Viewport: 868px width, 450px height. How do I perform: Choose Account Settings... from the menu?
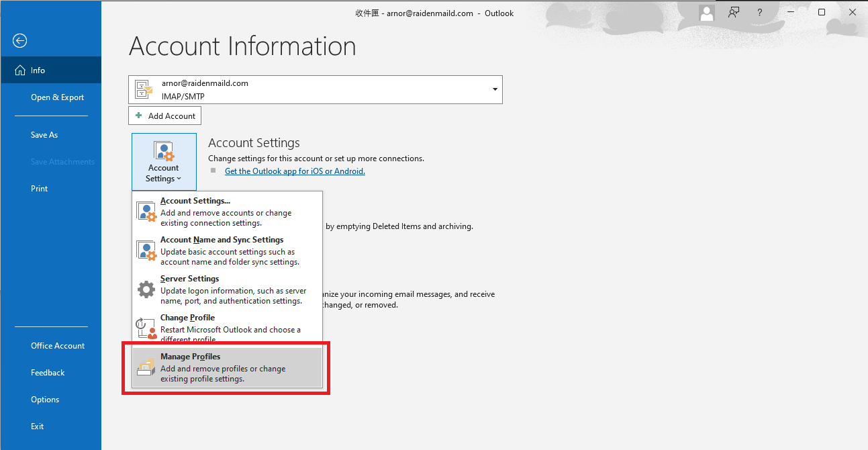tap(227, 212)
